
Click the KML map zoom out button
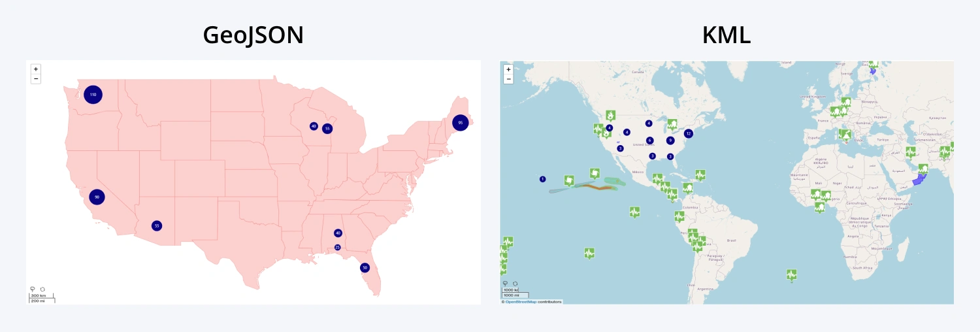(x=508, y=79)
